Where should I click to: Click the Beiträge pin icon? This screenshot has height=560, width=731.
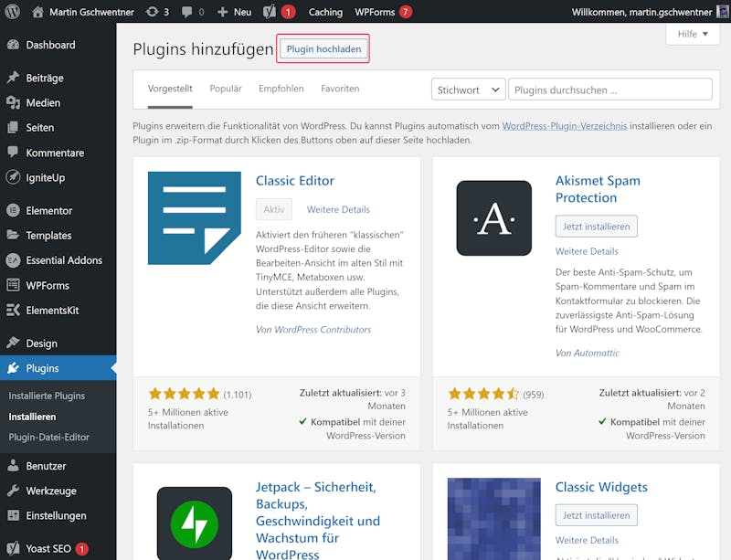point(13,78)
